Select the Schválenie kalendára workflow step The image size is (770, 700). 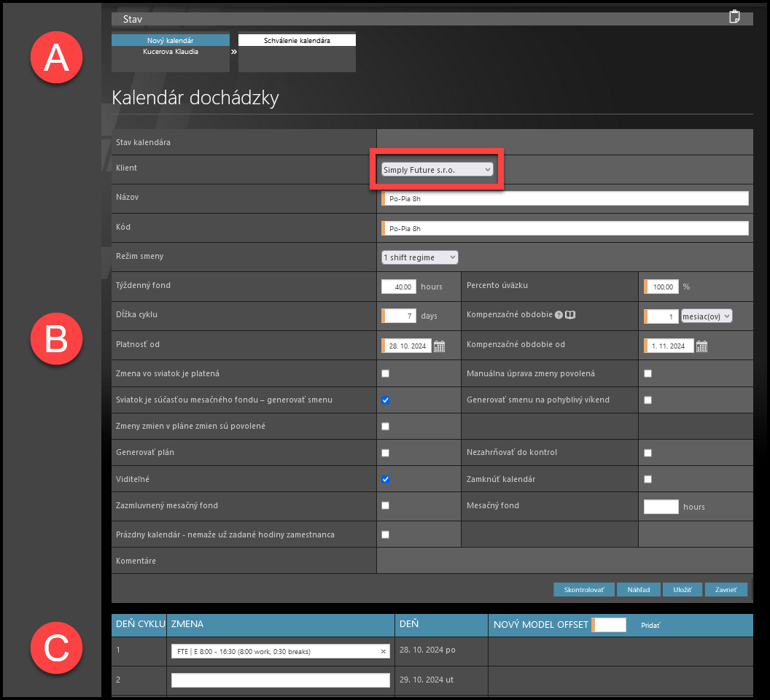297,40
